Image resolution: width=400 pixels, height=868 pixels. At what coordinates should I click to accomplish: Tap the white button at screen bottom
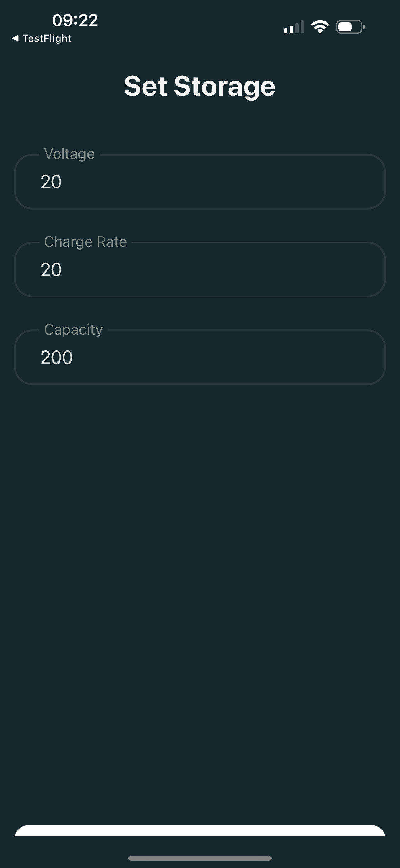(200, 831)
